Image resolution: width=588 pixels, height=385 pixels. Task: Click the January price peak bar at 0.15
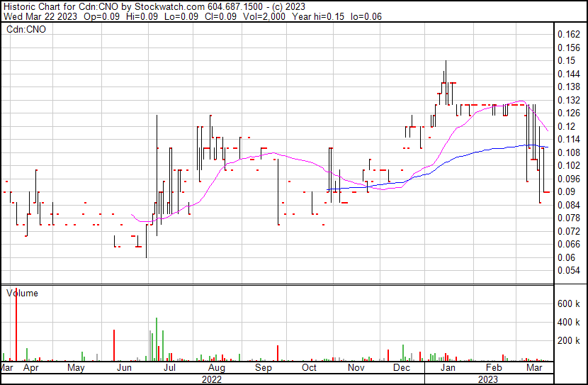(446, 71)
